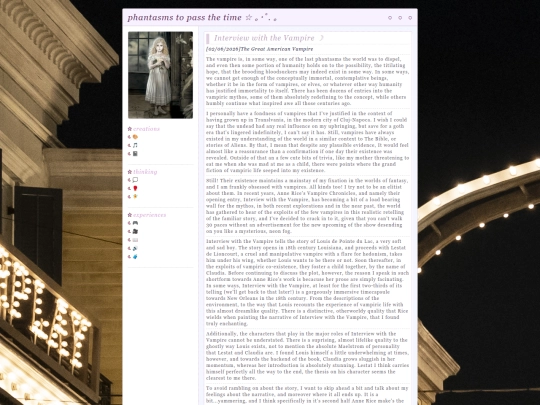Open the art palette link under creations

click(x=135, y=137)
